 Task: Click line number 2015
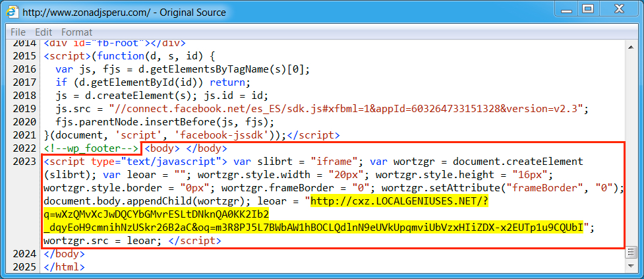24,56
